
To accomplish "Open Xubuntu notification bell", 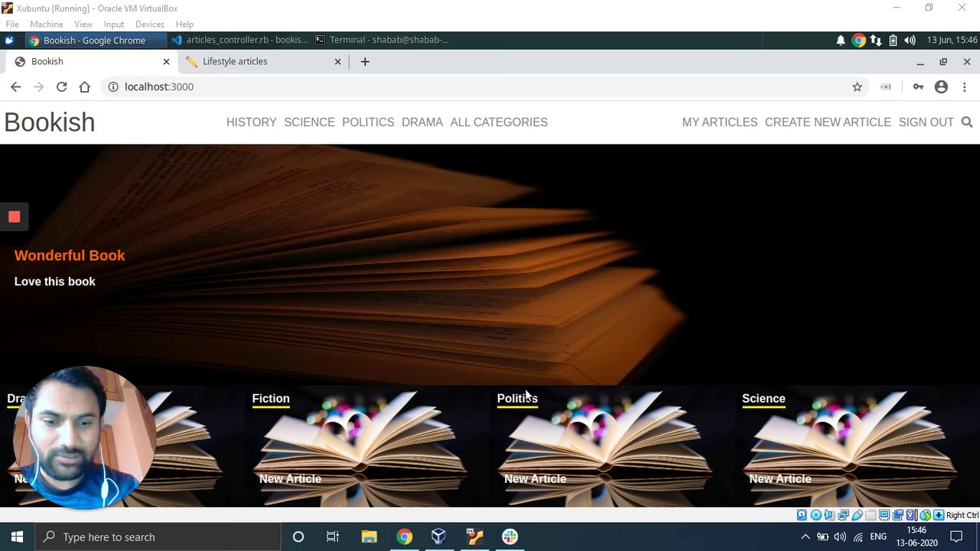I will 841,40.
